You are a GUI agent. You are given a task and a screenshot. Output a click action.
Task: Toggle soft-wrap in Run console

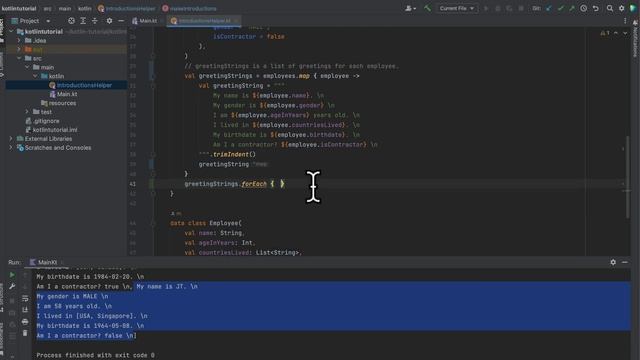click(x=25, y=299)
